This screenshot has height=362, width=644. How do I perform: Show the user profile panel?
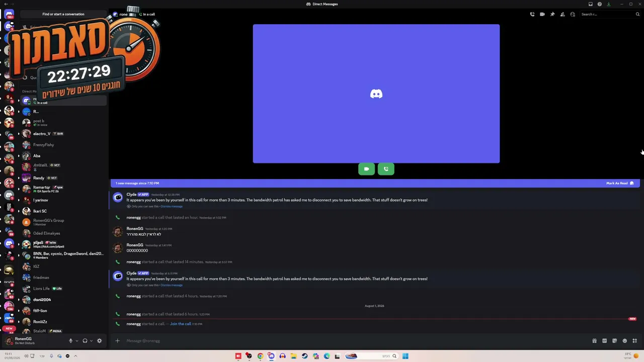[573, 14]
